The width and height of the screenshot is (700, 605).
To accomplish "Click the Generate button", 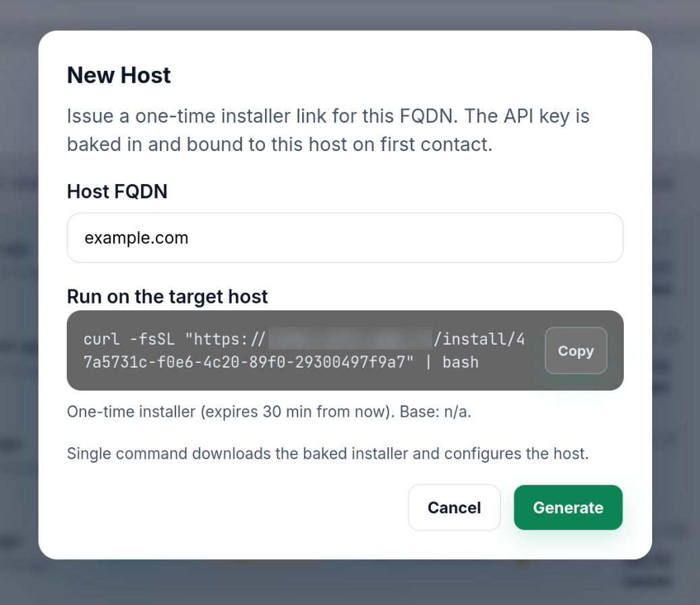I will pos(568,507).
